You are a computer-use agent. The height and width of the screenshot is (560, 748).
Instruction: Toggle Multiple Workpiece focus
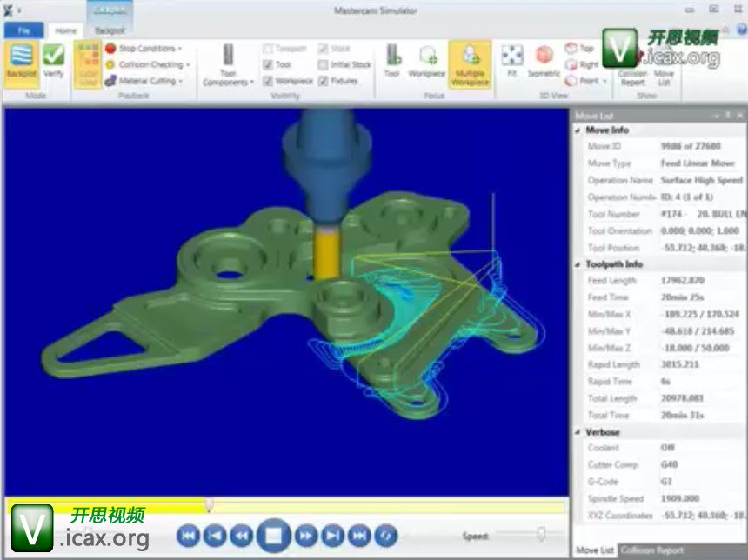[470, 64]
